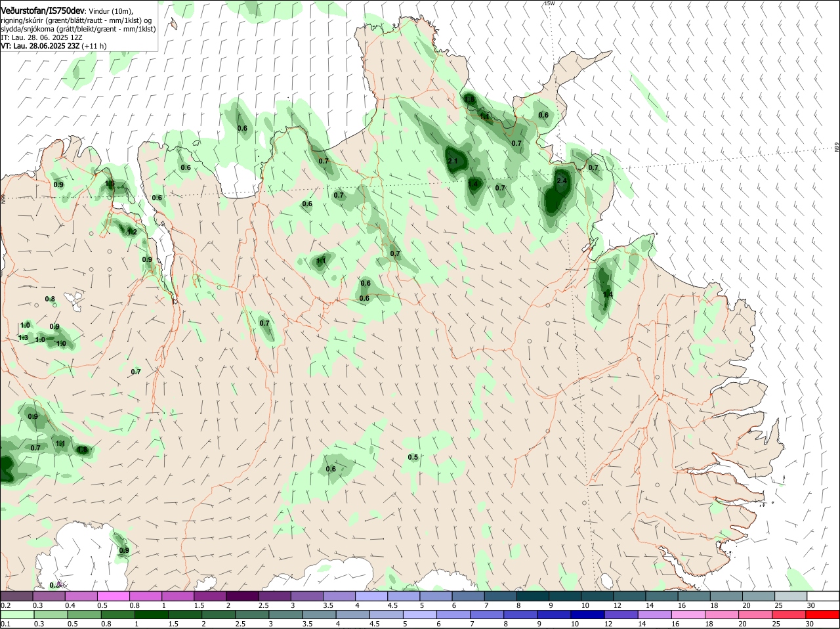The height and width of the screenshot is (629, 840).
Task: Click the bright red 30 swatch in lower legend
Action: (823, 615)
